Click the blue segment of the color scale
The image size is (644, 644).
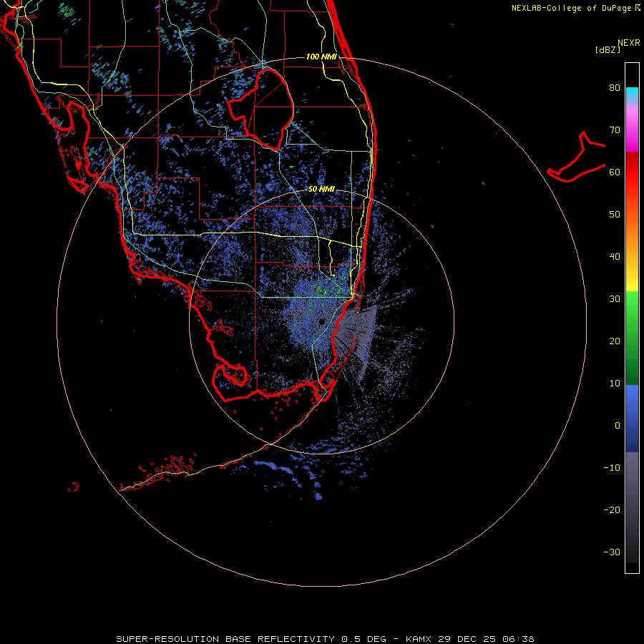click(632, 418)
